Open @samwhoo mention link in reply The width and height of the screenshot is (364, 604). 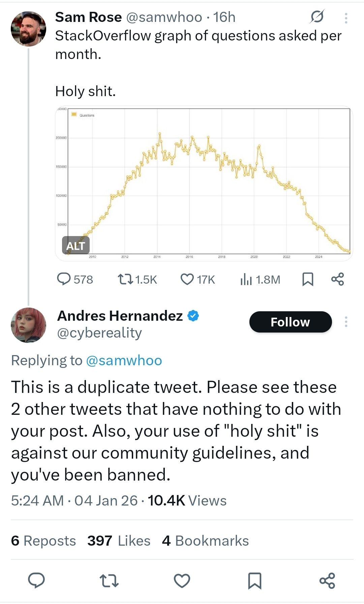(124, 361)
